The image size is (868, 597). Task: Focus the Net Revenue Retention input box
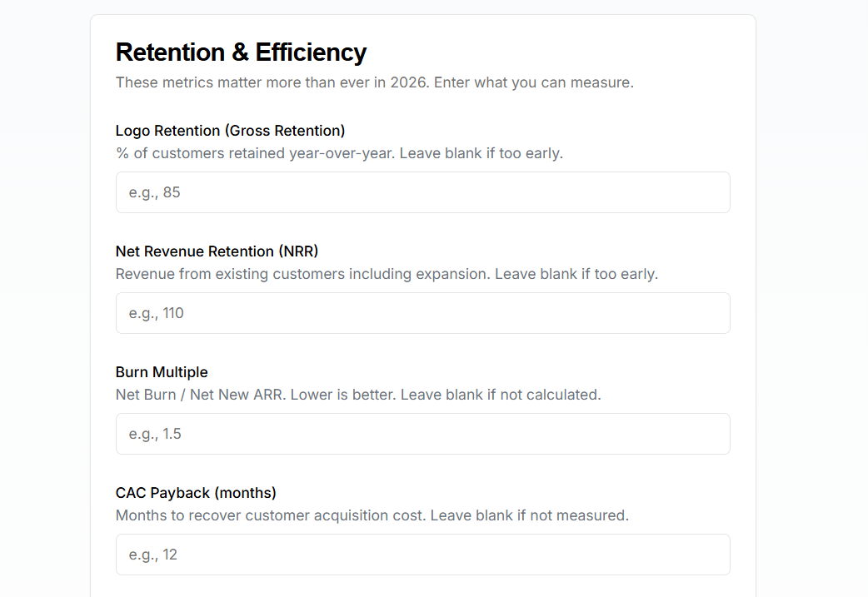pyautogui.click(x=422, y=313)
